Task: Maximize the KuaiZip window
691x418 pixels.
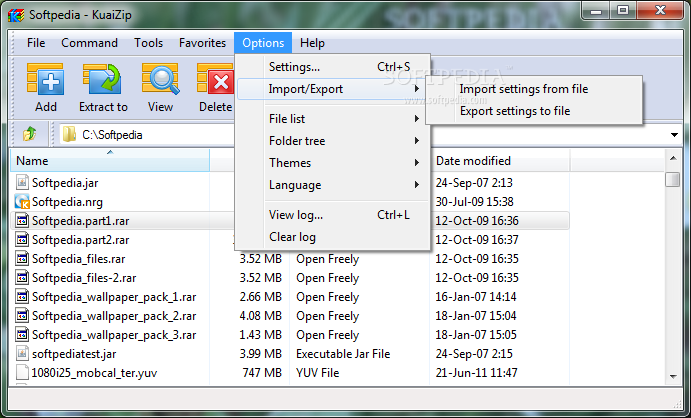Action: [623, 11]
